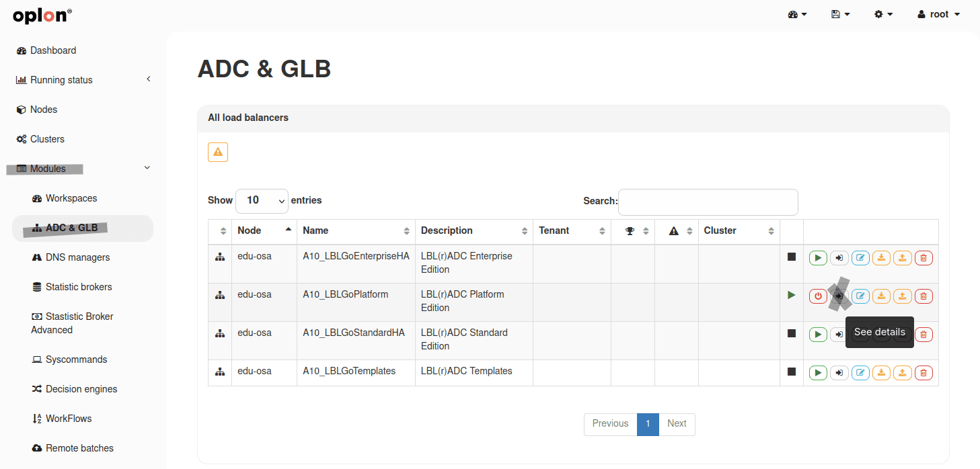Sort by the trophy icon column
Image resolution: width=980 pixels, height=469 pixels.
[633, 230]
